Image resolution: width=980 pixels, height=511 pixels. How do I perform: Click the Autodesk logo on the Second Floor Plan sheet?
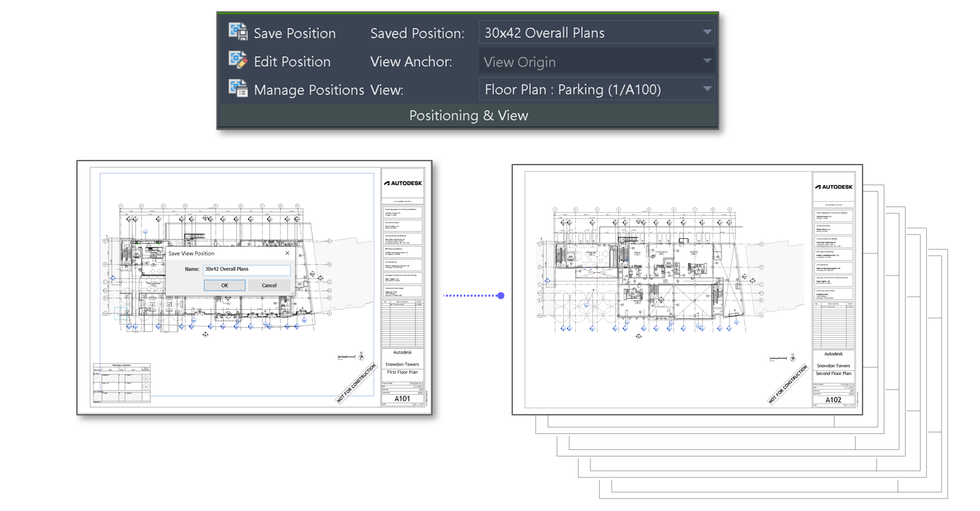[833, 186]
